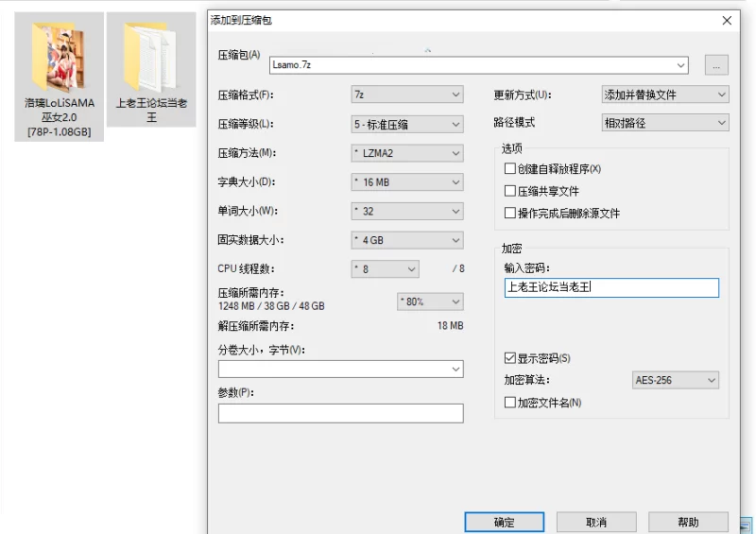This screenshot has width=756, height=534.
Task: Check 操作完成后删除源文件
Action: pyautogui.click(x=510, y=214)
